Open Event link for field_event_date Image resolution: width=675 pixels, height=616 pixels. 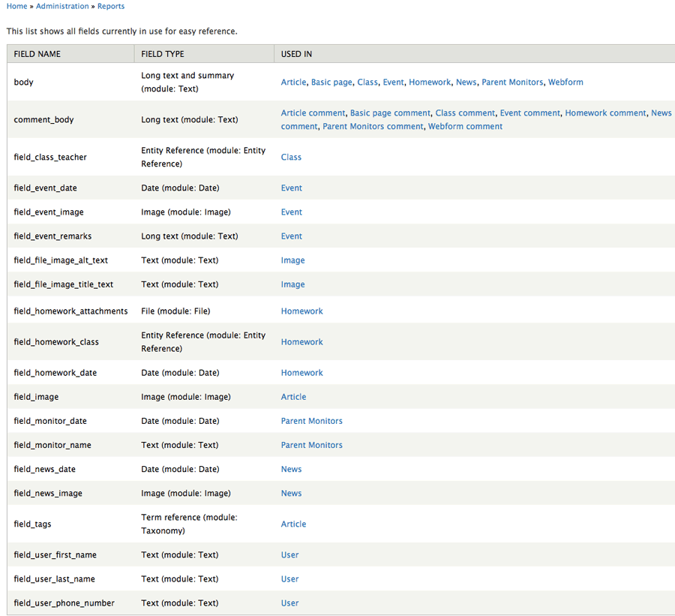(x=292, y=188)
